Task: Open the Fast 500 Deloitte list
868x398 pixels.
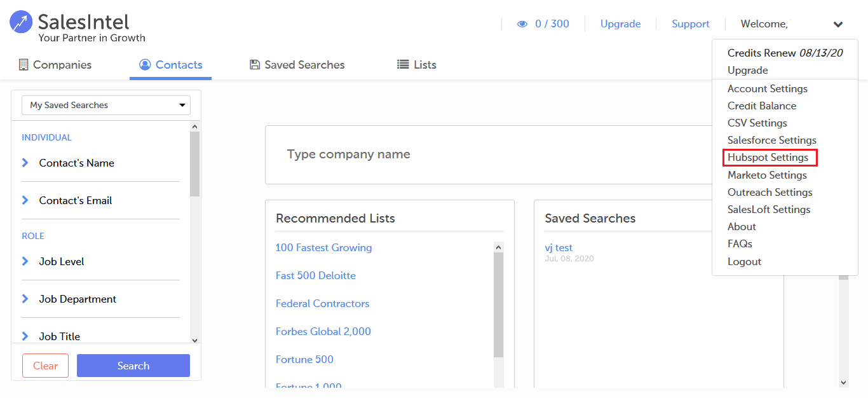Action: click(x=316, y=276)
